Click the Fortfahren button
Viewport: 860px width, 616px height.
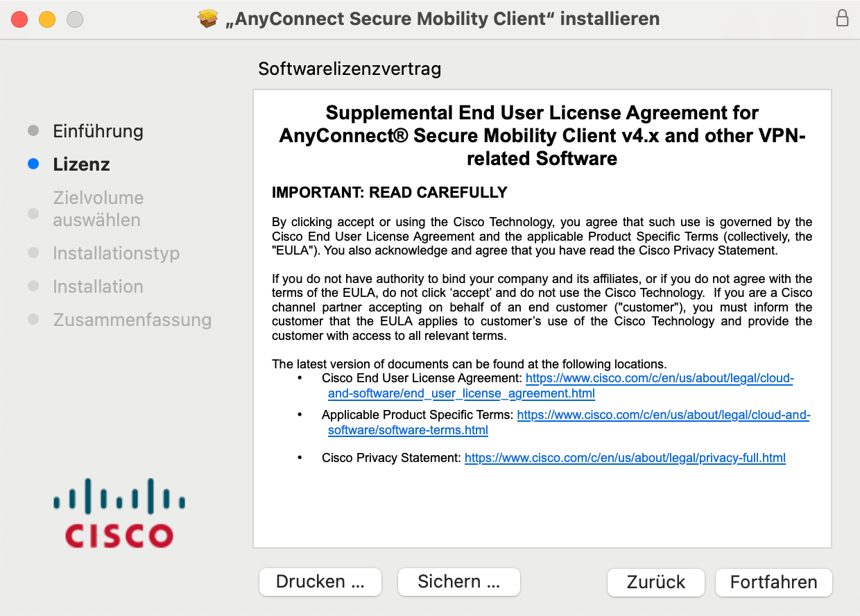click(773, 582)
